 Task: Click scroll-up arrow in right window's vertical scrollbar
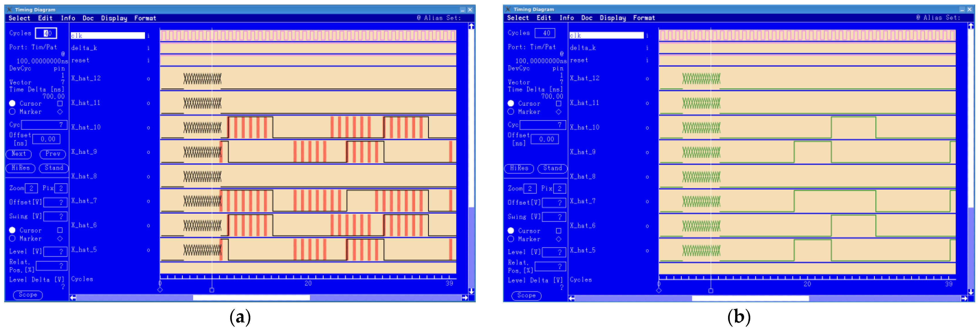pos(970,26)
